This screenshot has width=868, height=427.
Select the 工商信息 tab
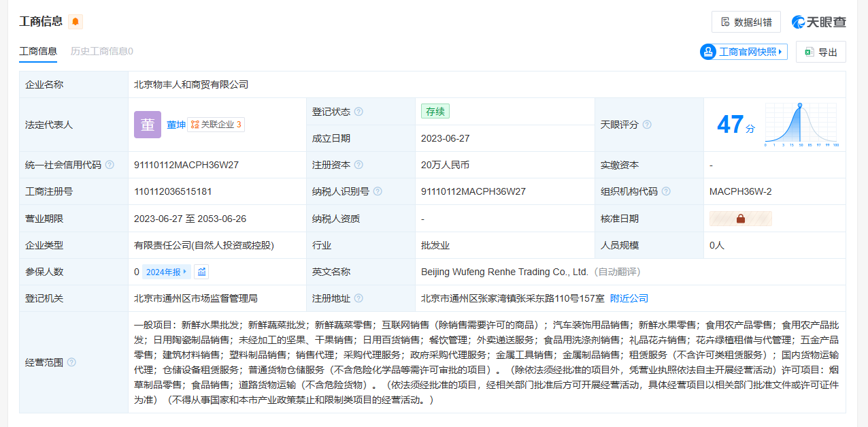point(38,51)
